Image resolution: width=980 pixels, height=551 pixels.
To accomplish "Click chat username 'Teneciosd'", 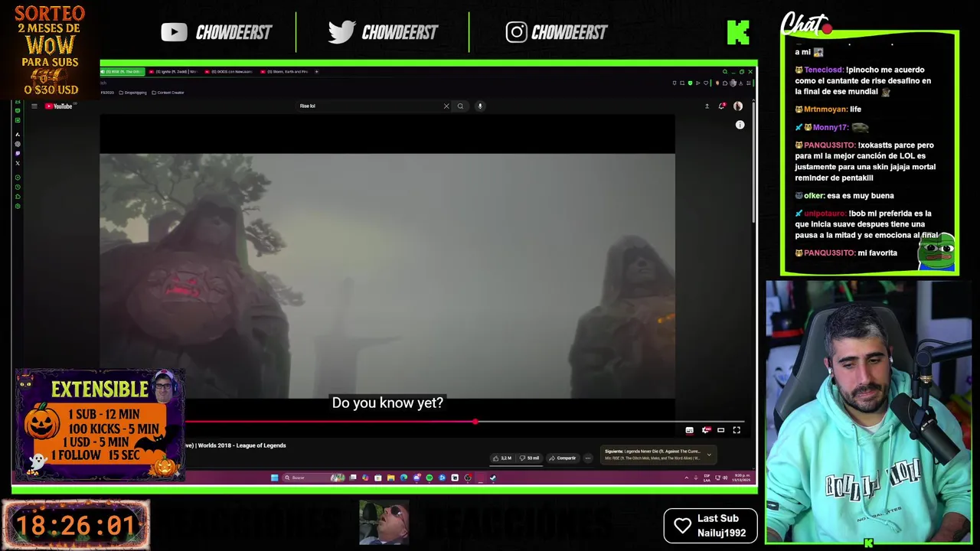I will click(x=823, y=70).
